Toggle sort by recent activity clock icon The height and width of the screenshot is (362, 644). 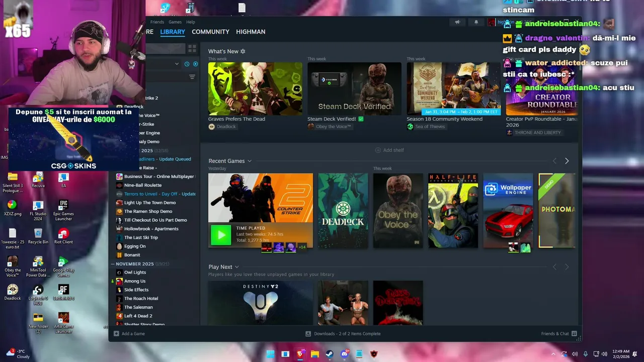[187, 64]
